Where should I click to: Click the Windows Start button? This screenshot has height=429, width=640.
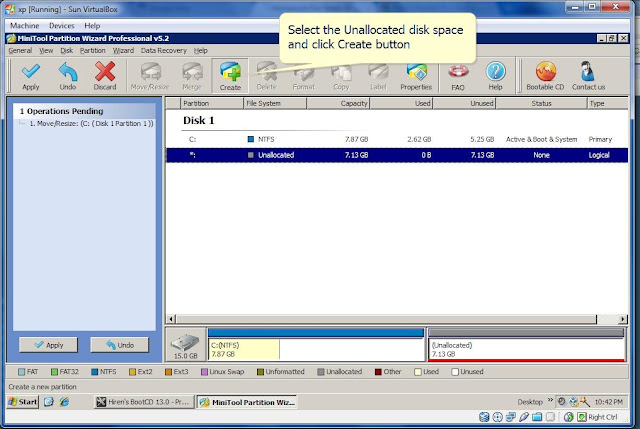pos(23,402)
